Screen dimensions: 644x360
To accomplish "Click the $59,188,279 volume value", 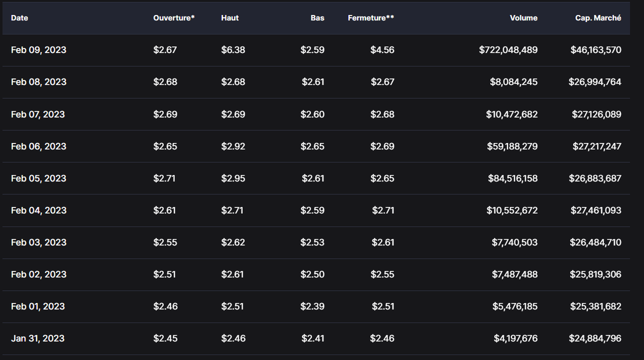I will [512, 146].
